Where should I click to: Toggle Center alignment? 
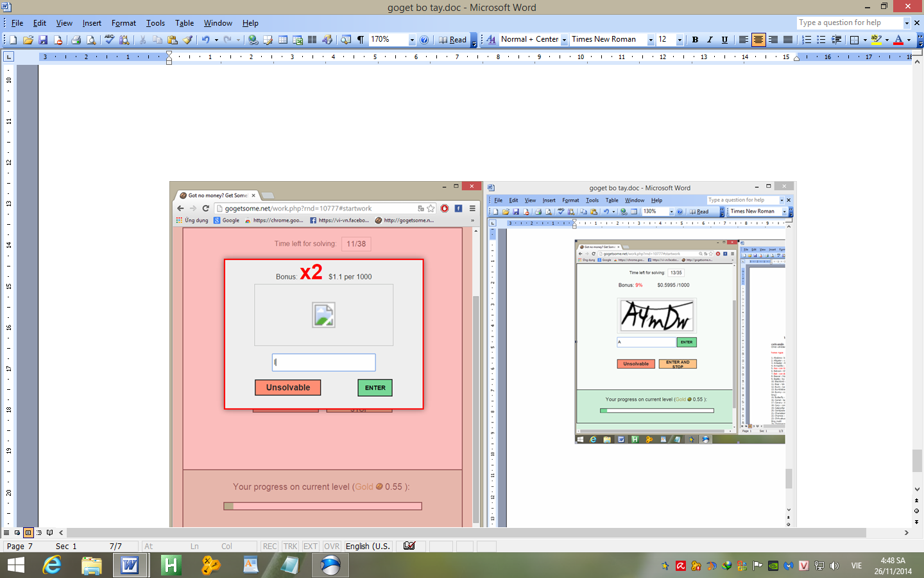tap(758, 40)
